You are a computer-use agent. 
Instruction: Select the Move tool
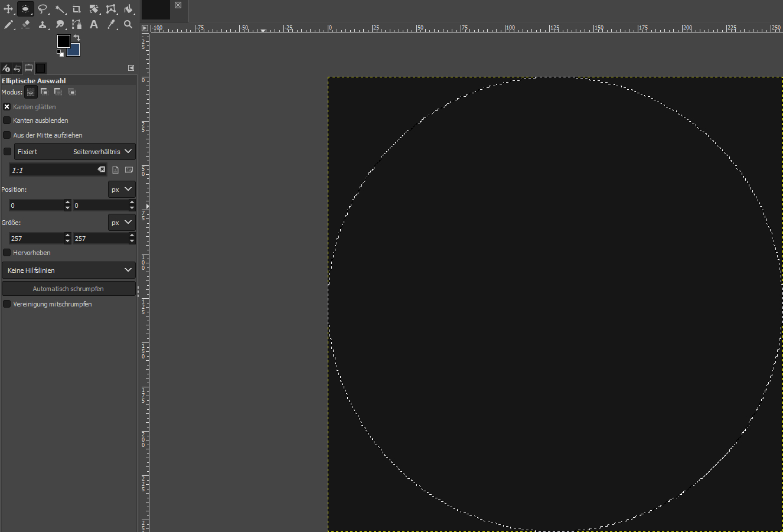[x=8, y=9]
